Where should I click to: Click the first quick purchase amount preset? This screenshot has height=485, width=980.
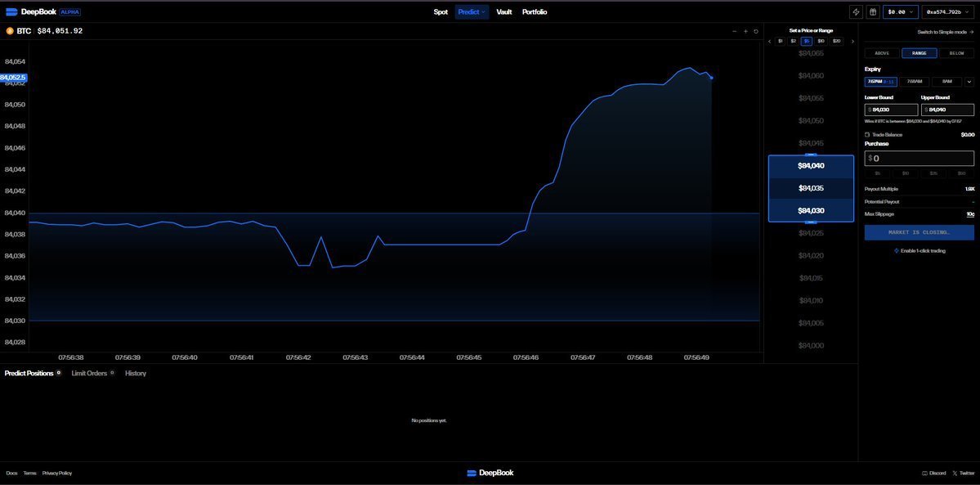click(878, 173)
